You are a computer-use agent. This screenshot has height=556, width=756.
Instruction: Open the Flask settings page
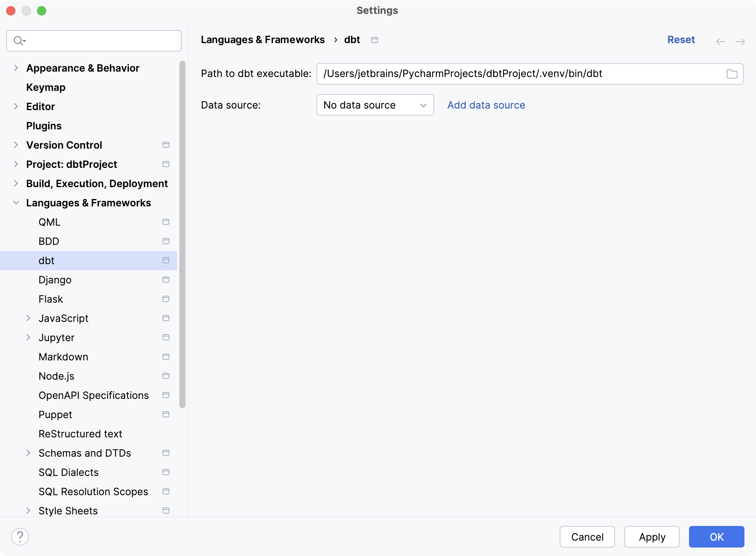50,299
